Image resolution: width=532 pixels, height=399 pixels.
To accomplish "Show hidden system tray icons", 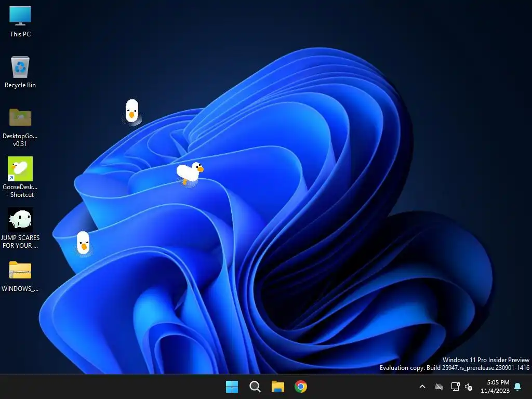I will [422, 387].
